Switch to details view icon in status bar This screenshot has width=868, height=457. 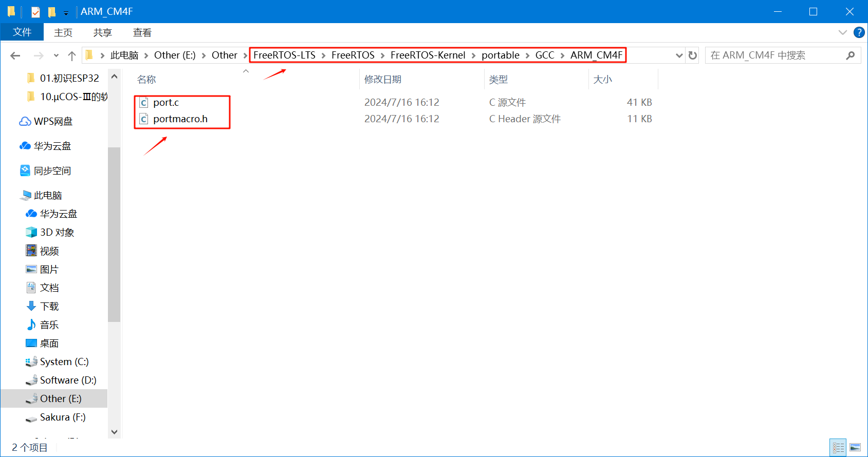coord(838,447)
